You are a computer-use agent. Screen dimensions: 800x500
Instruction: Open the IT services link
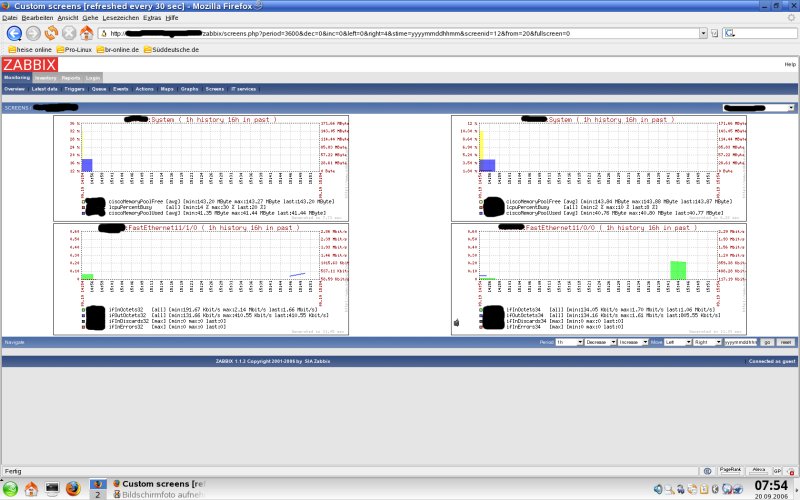click(244, 89)
